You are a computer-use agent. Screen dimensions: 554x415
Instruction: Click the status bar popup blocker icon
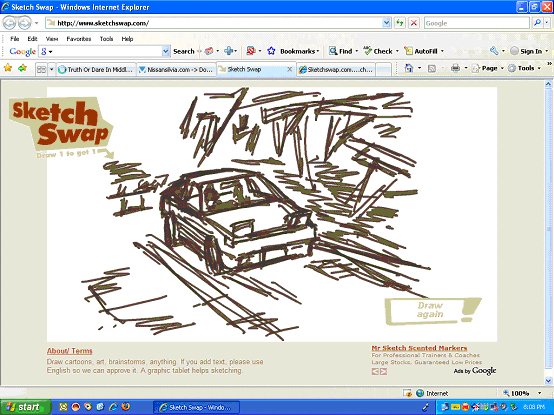tap(407, 393)
